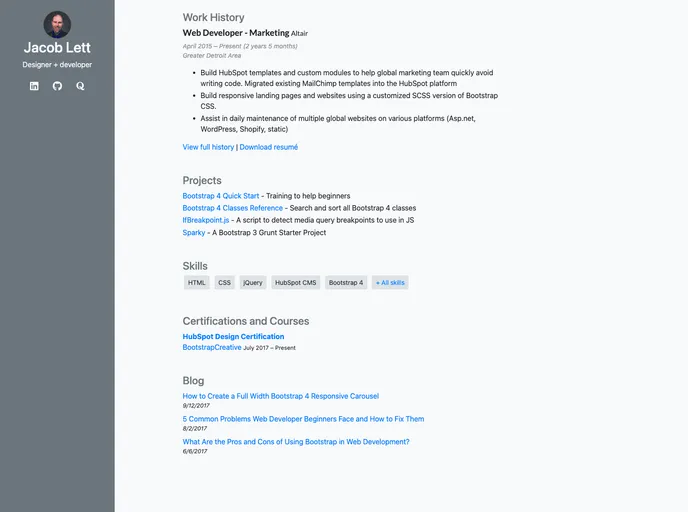Select the CSS skill tag
Screen dimensions: 688x512
[224, 283]
